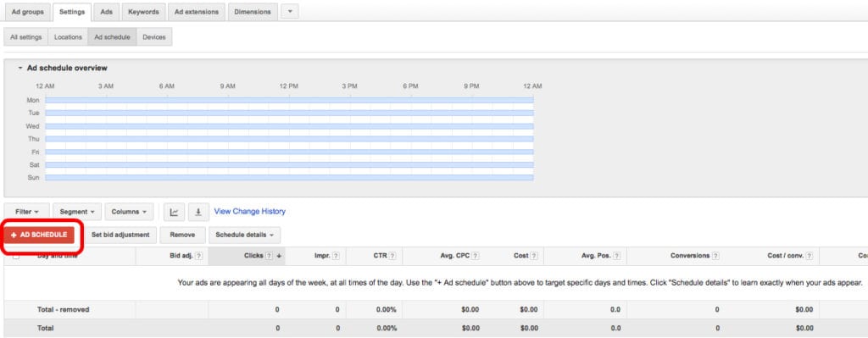Select the Ad schedule sub-tab
This screenshot has width=868, height=338.
click(113, 37)
